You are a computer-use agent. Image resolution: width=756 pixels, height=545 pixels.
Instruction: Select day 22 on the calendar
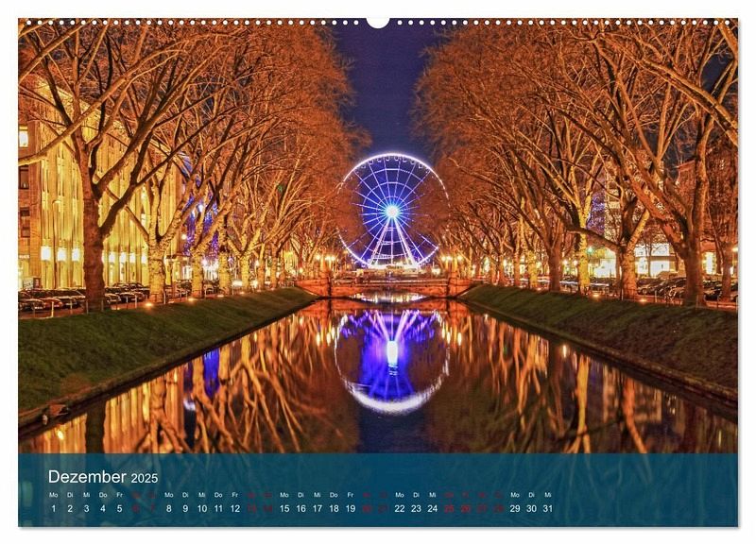[x=400, y=508]
